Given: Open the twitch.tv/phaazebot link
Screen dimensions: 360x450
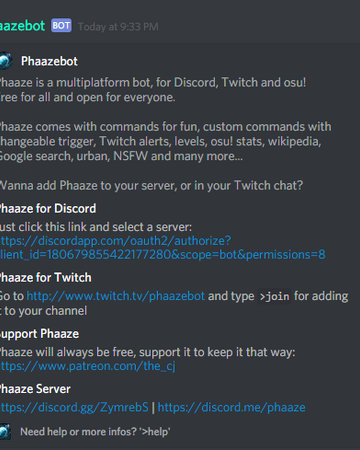Looking at the screenshot, I should click(x=115, y=296).
